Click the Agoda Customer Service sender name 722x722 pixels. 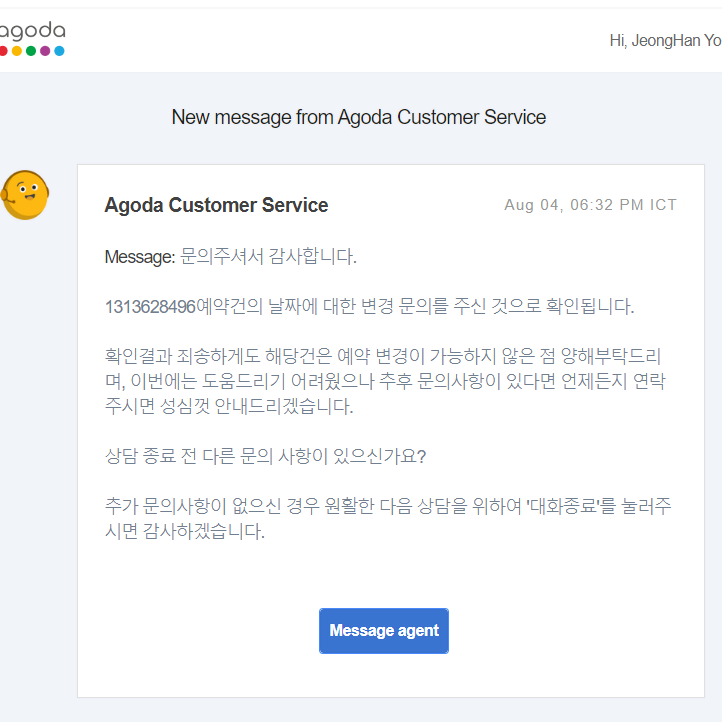point(216,205)
